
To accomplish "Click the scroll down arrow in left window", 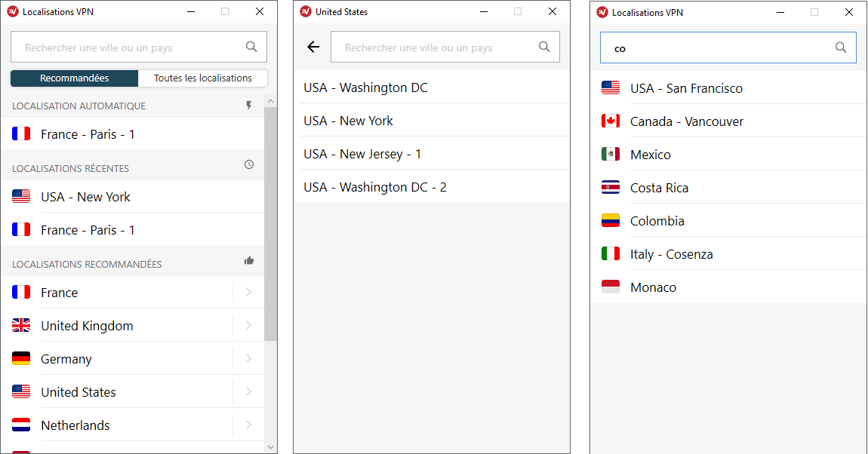I will click(270, 446).
